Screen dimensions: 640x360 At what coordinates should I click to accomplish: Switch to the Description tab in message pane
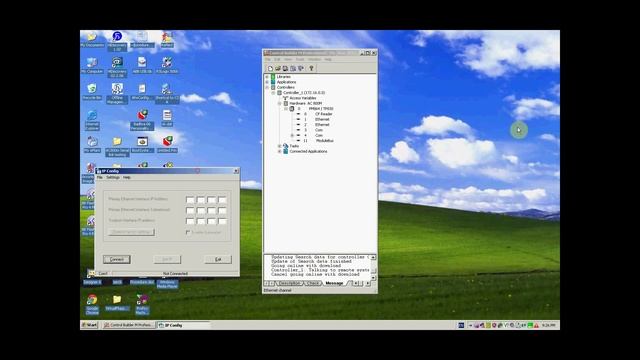(289, 283)
